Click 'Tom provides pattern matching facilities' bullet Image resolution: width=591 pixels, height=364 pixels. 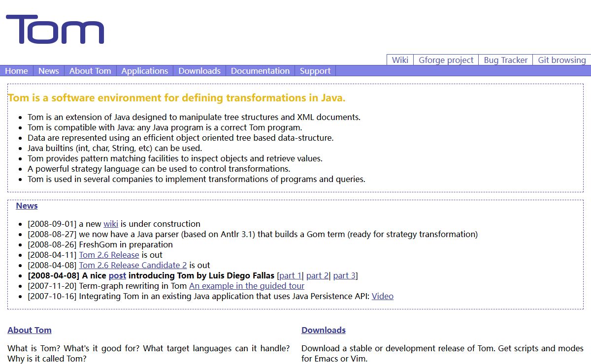pos(175,158)
